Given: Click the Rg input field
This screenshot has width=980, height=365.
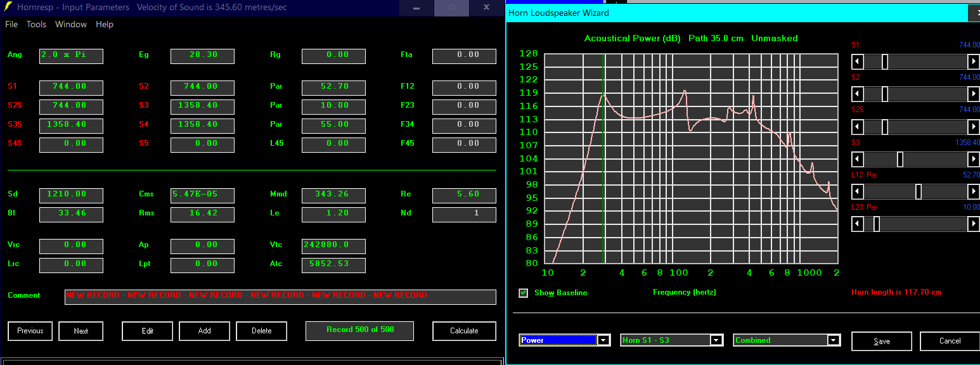Looking at the screenshot, I should (x=333, y=56).
